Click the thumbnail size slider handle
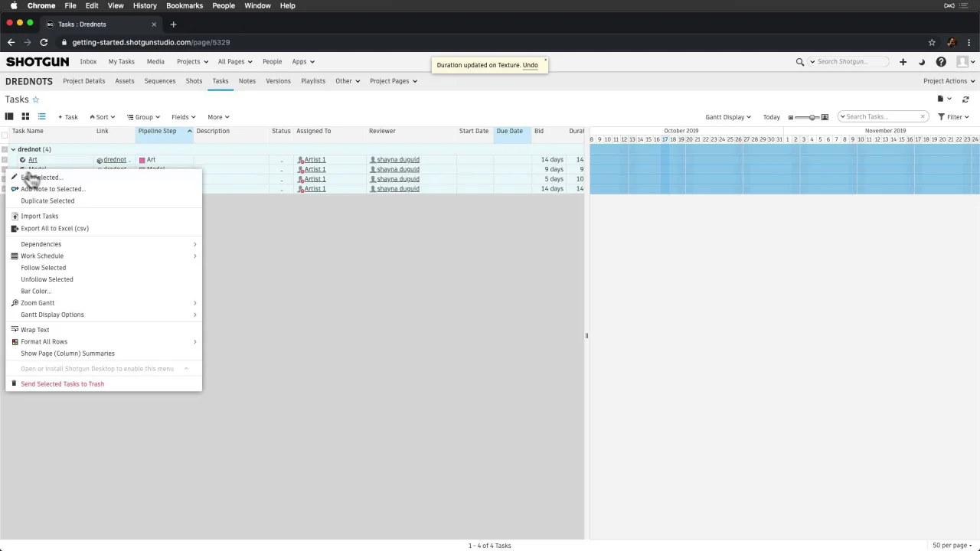This screenshot has width=980, height=551. tap(812, 117)
